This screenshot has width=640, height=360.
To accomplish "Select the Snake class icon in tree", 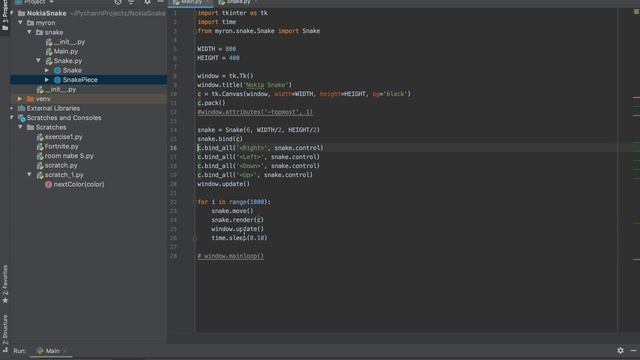I will coord(58,71).
